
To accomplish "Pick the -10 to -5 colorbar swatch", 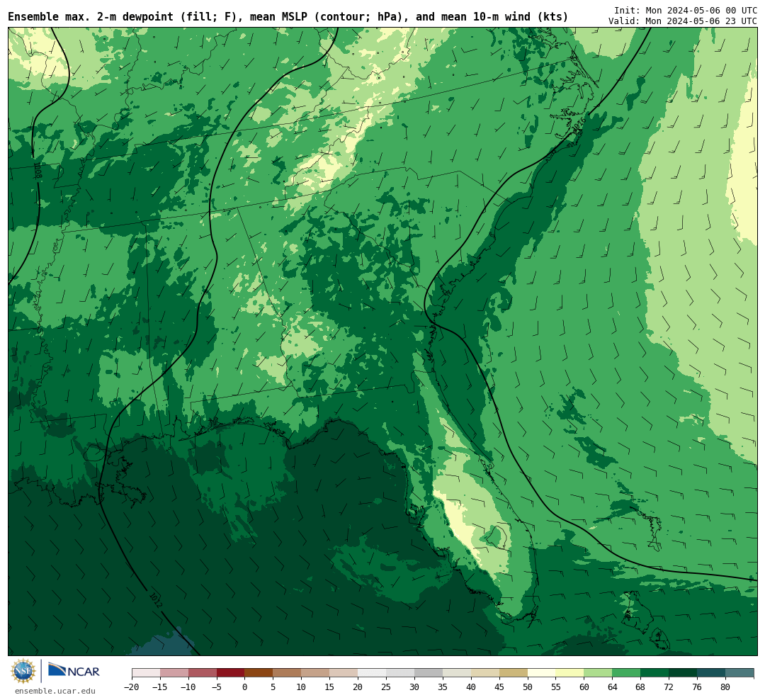I will [x=203, y=673].
